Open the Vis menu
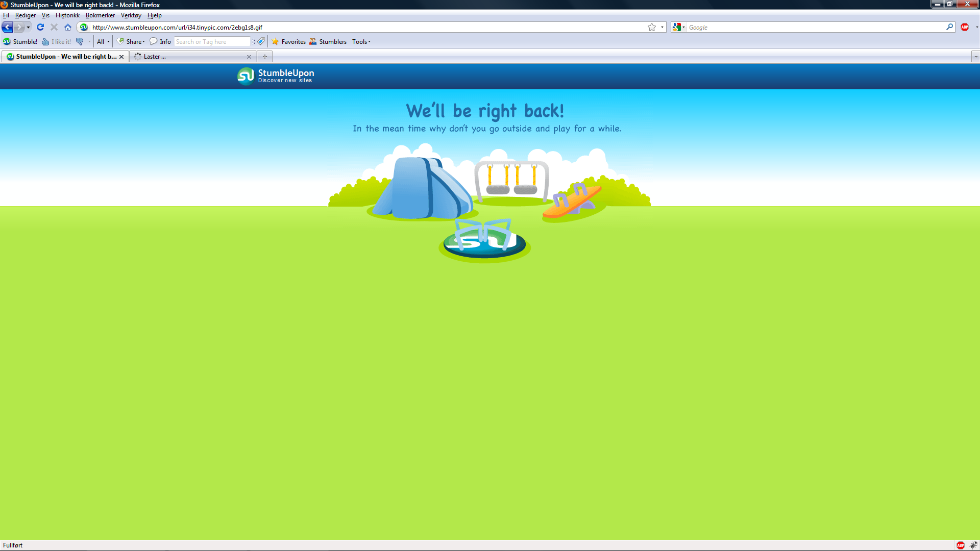The width and height of the screenshot is (980, 551). point(46,15)
